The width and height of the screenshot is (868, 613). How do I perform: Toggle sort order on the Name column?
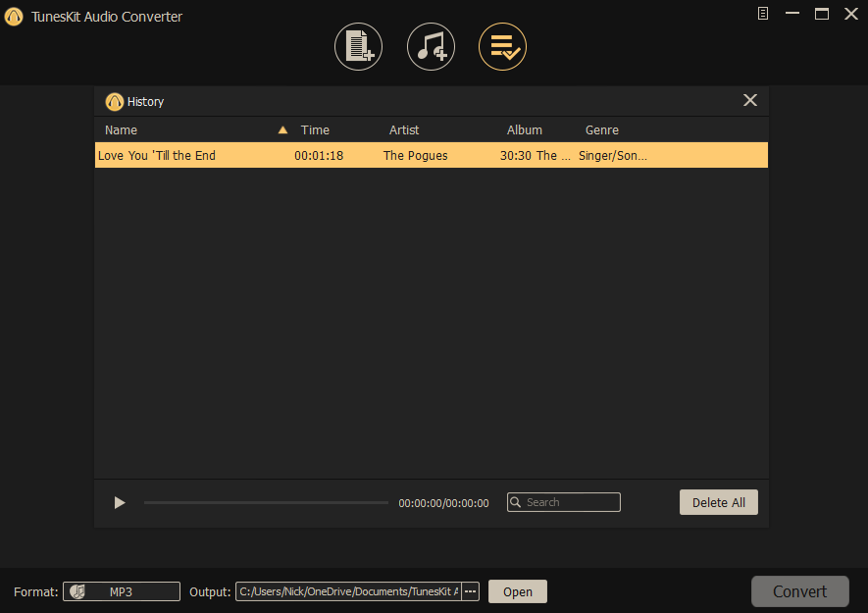pos(121,129)
